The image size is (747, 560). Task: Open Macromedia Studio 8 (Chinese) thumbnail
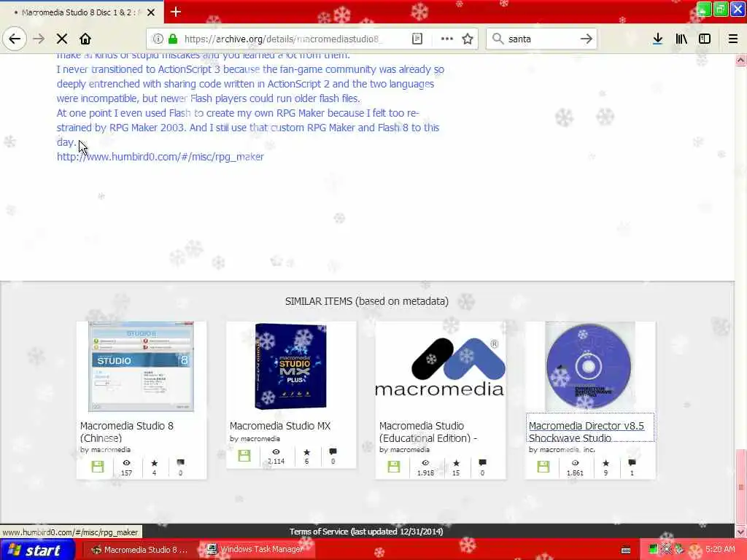click(141, 367)
